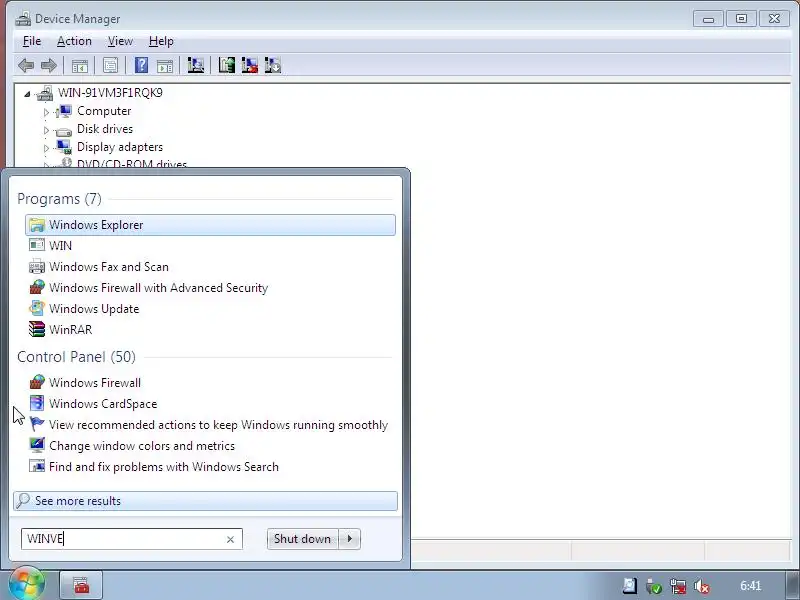Image resolution: width=800 pixels, height=600 pixels.
Task: Click Scan for hardware changes icon
Action: click(195, 65)
